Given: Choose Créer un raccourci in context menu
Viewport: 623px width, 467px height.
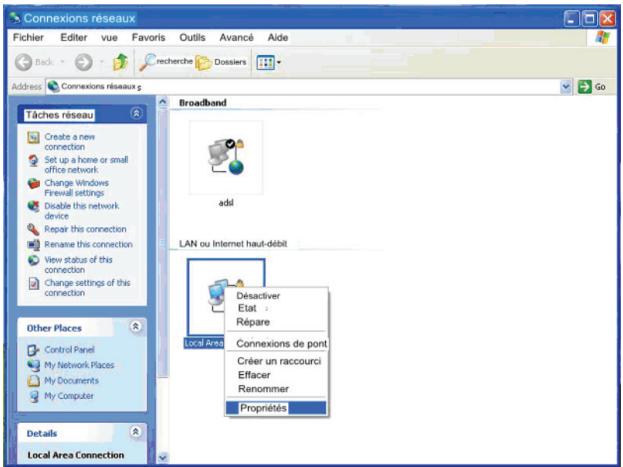Looking at the screenshot, I should [x=279, y=361].
